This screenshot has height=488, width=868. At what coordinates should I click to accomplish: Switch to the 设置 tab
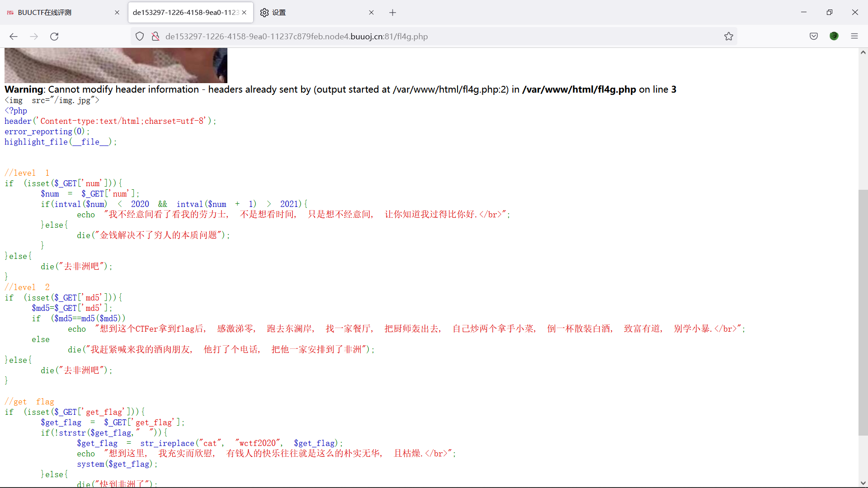point(312,13)
